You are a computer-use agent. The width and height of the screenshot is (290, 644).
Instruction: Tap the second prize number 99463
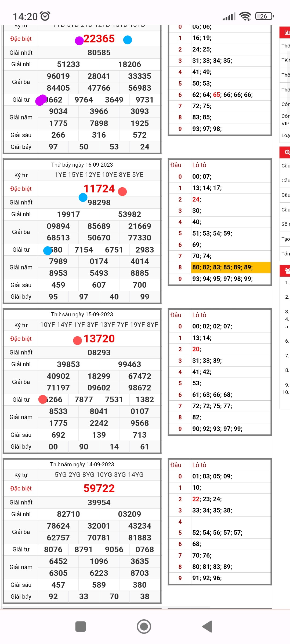coord(130,364)
